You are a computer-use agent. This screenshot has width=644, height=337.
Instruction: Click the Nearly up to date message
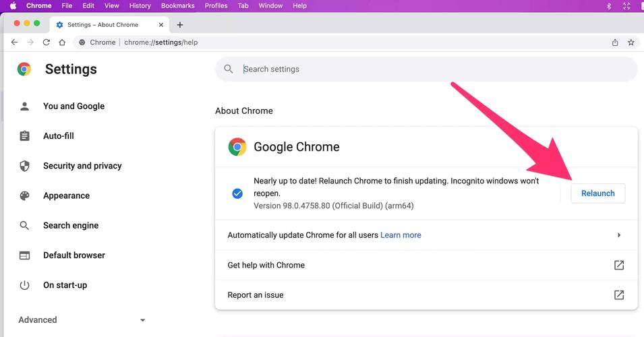pos(396,187)
